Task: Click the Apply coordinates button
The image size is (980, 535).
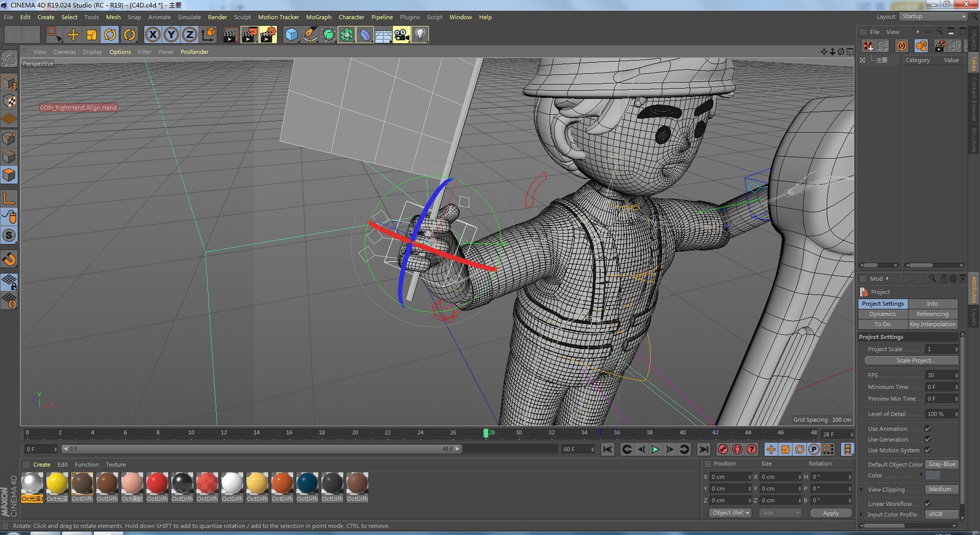Action: pos(831,513)
